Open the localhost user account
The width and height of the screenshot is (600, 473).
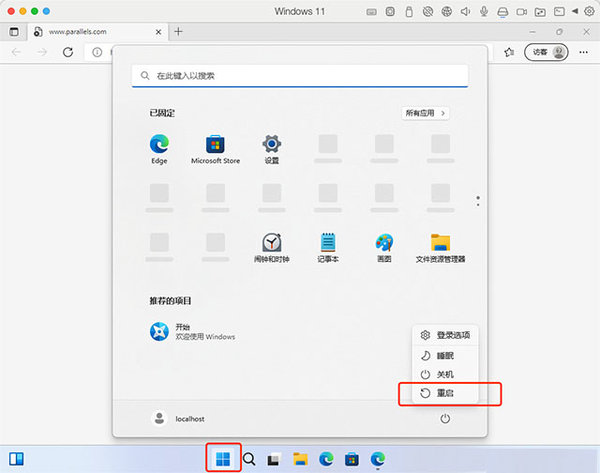(178, 419)
